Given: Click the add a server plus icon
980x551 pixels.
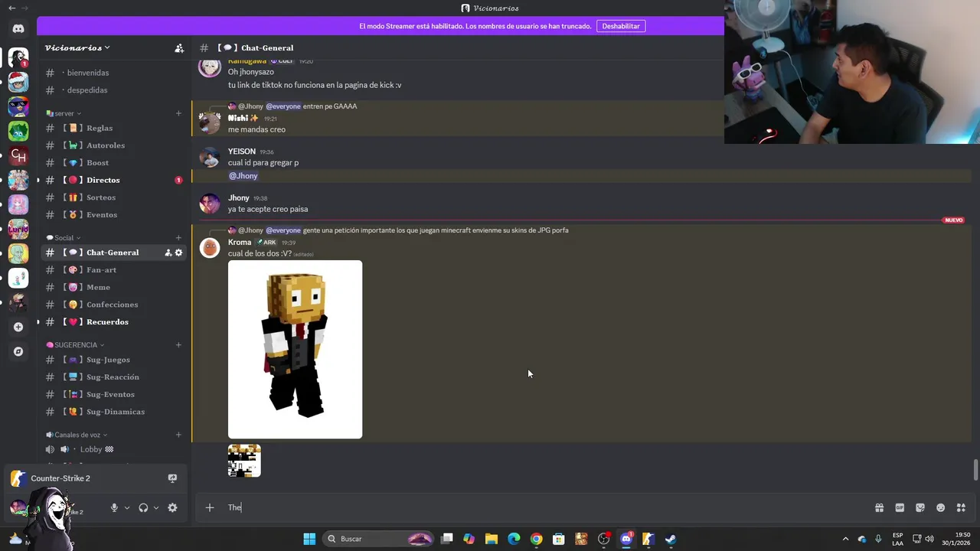Looking at the screenshot, I should (18, 327).
